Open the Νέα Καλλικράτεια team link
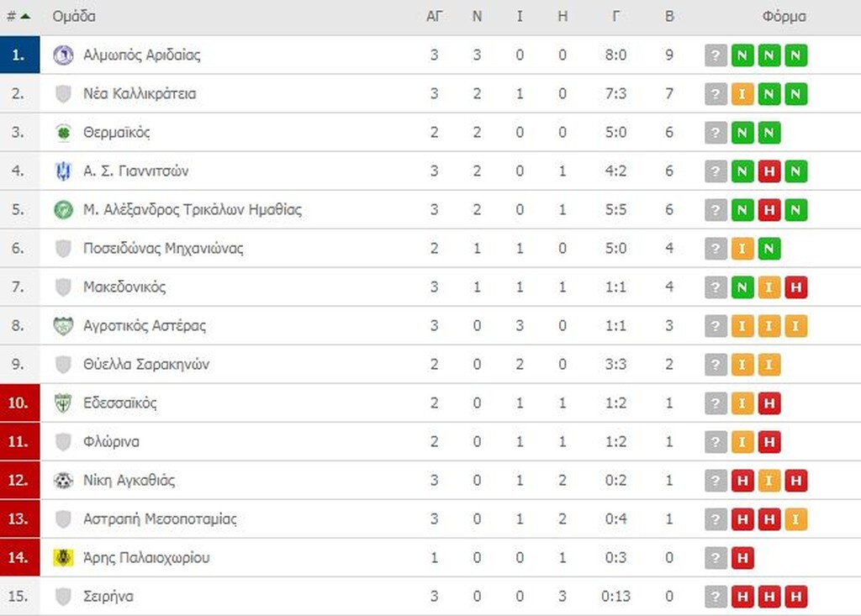Image resolution: width=861 pixels, height=616 pixels. pyautogui.click(x=140, y=94)
